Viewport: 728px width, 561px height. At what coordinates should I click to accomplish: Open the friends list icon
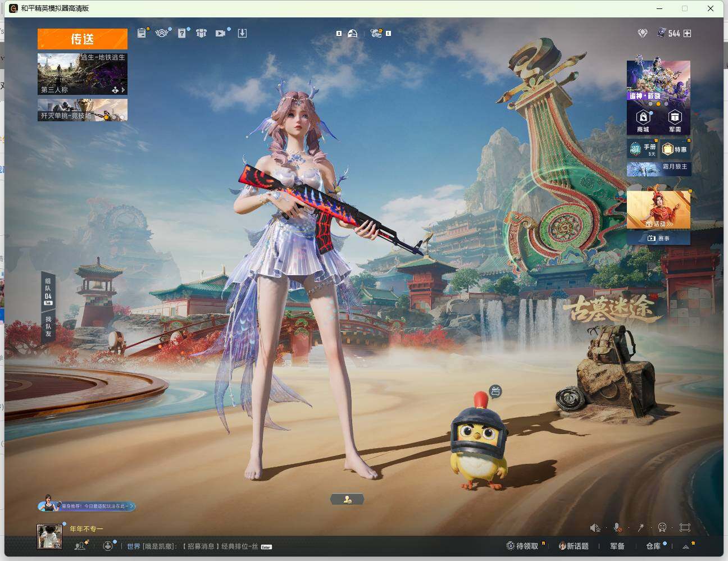pos(81,545)
